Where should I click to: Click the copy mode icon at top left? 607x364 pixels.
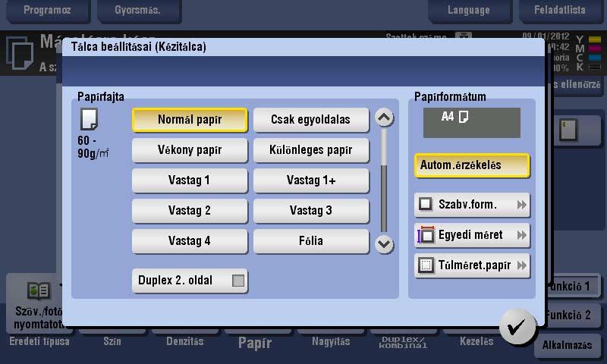coord(20,53)
